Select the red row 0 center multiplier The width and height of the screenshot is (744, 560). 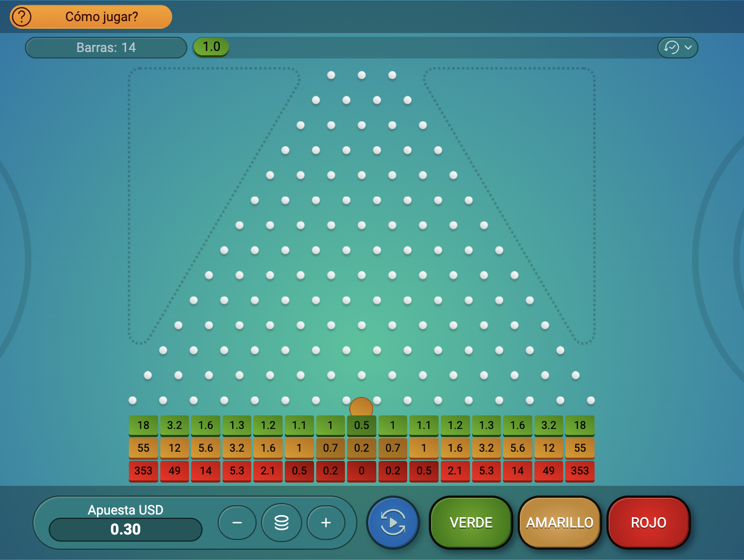point(362,471)
